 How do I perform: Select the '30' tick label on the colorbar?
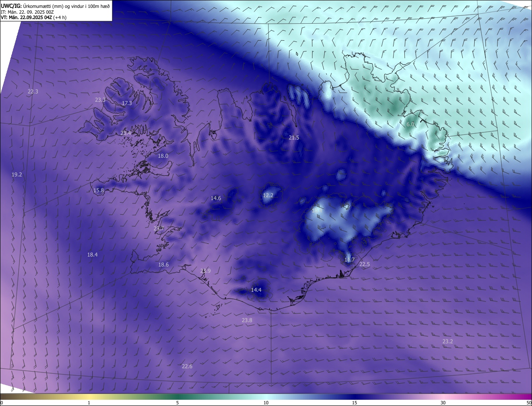[443, 403]
